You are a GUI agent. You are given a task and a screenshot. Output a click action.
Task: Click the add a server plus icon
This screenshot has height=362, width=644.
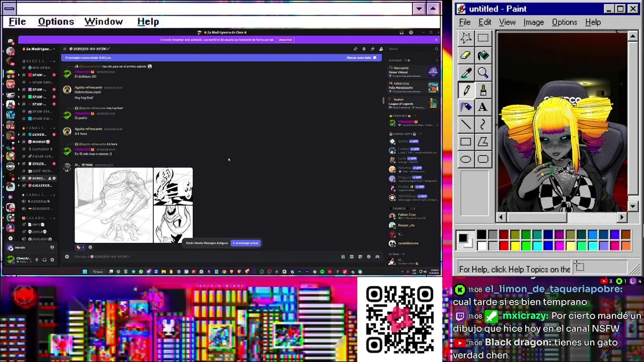click(11, 239)
